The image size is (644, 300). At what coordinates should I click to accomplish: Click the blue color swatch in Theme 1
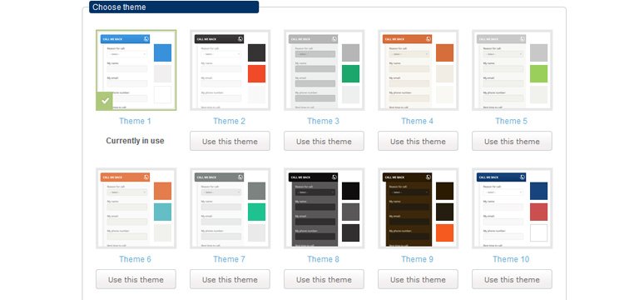coord(162,52)
